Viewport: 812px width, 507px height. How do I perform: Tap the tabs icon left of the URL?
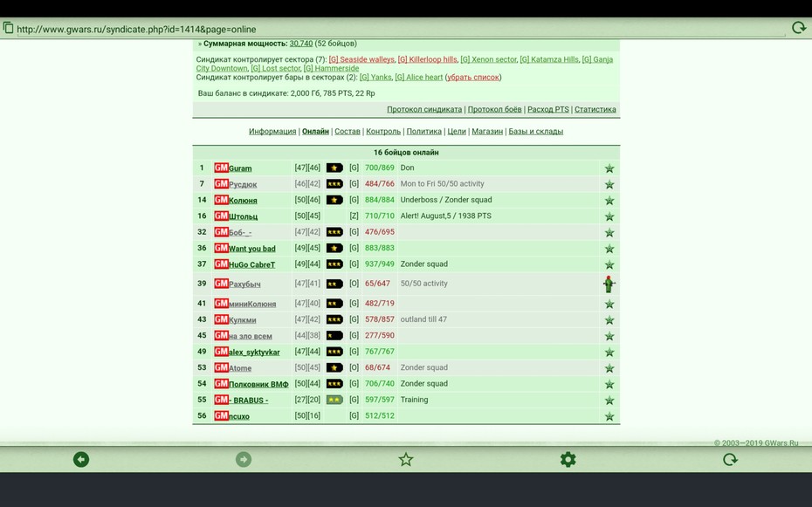(x=8, y=27)
